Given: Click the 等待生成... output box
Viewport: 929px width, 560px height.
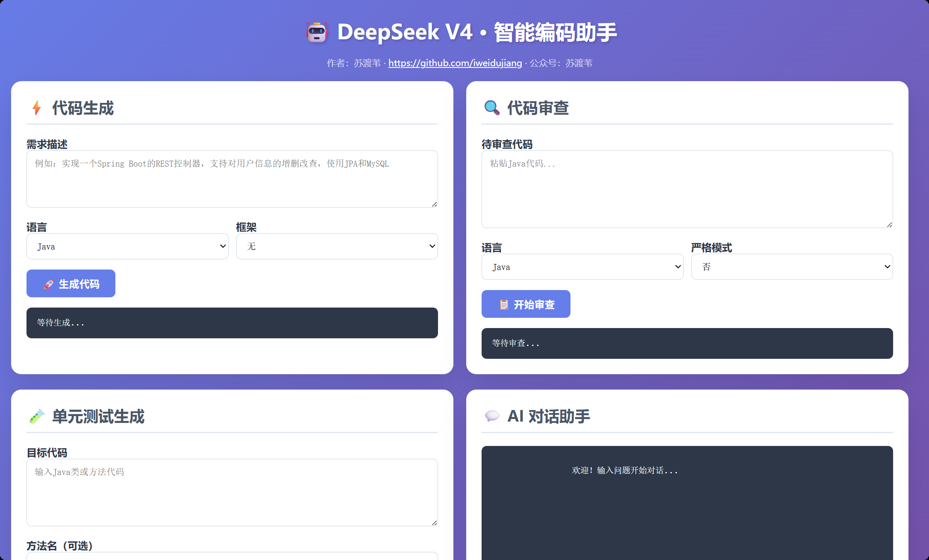Looking at the screenshot, I should pos(232,323).
